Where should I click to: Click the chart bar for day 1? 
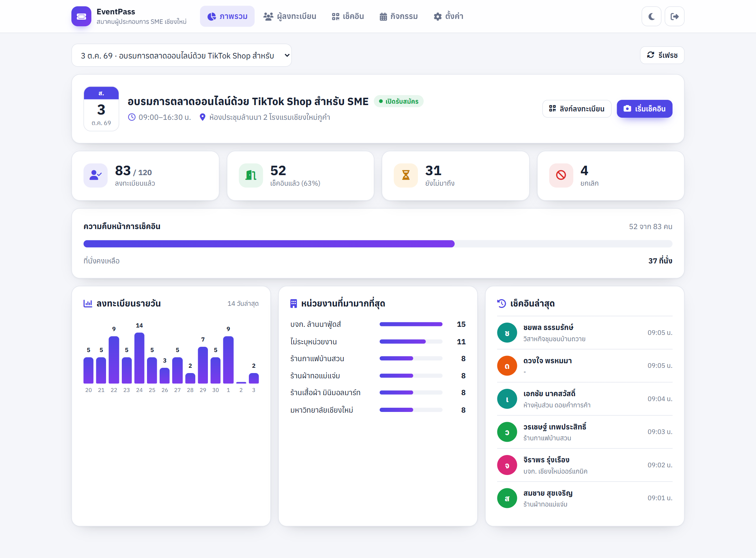click(228, 360)
